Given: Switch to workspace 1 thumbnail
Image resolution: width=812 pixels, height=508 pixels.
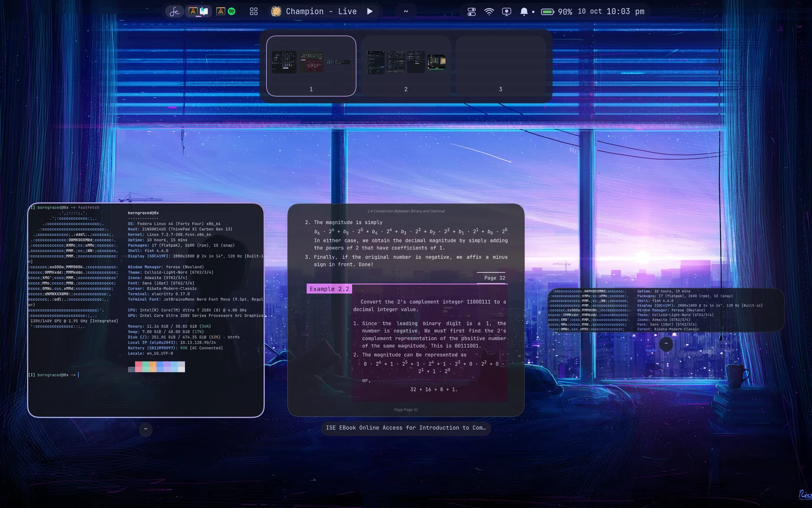Looking at the screenshot, I should (311, 66).
